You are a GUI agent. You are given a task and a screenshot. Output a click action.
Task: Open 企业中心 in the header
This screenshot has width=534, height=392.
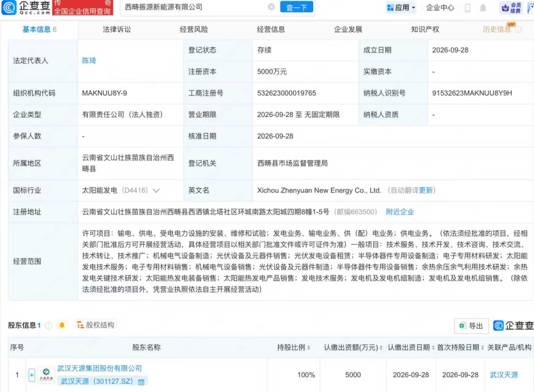[440, 8]
